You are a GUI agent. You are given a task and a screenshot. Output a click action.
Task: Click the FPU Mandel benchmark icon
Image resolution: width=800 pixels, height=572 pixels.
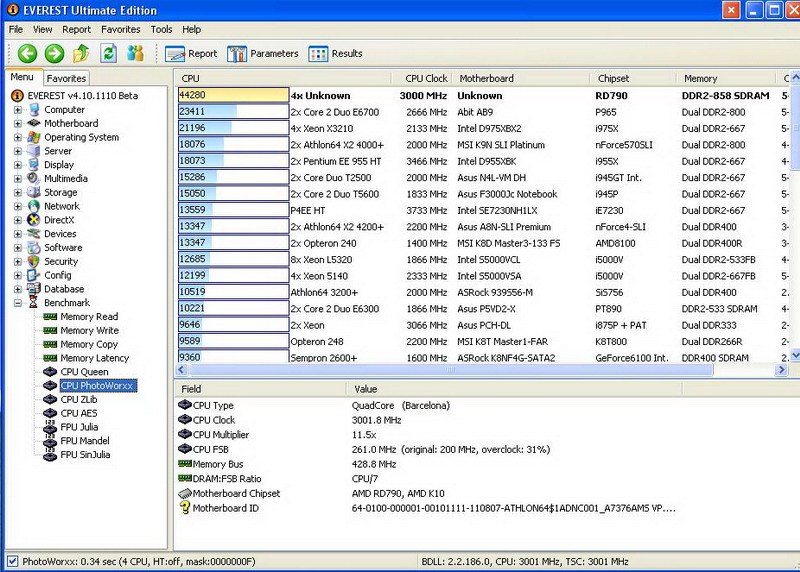pos(50,440)
